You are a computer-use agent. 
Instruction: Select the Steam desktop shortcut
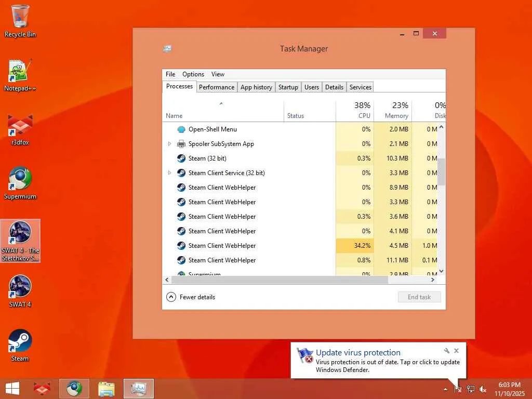tap(20, 345)
